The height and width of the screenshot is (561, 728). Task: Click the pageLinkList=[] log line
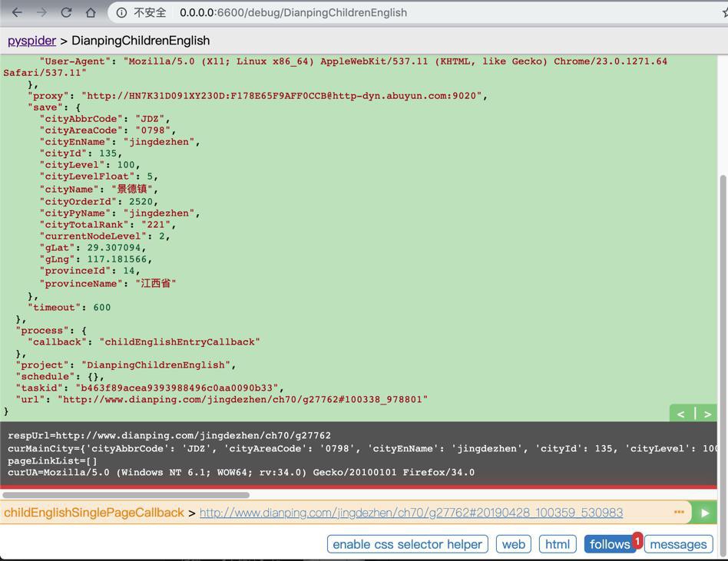click(x=52, y=461)
